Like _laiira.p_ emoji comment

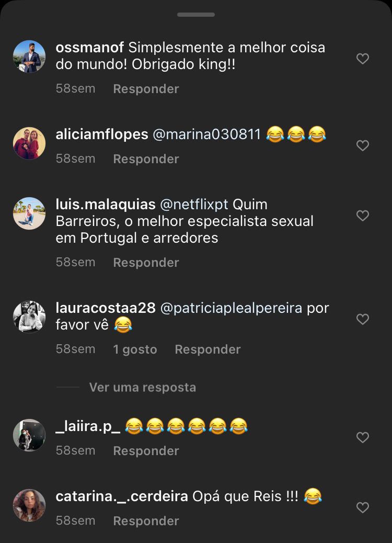(363, 437)
